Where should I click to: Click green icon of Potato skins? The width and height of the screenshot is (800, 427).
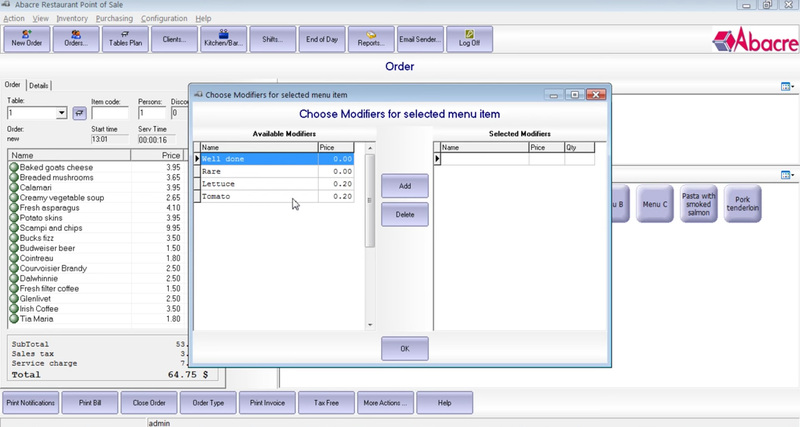pos(14,218)
